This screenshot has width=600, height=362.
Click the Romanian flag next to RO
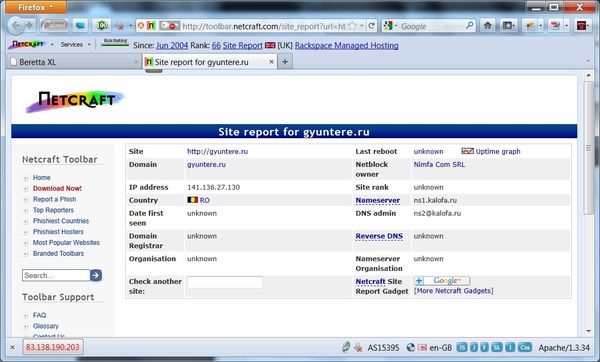point(192,200)
